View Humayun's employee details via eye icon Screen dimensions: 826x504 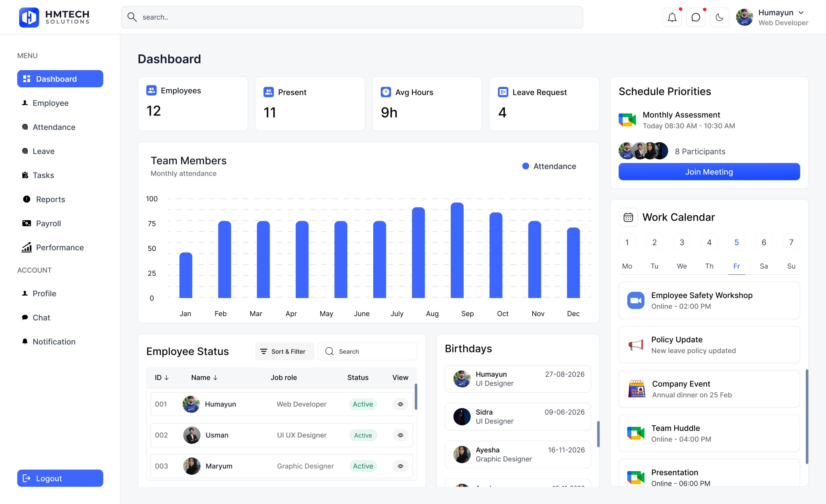point(400,404)
